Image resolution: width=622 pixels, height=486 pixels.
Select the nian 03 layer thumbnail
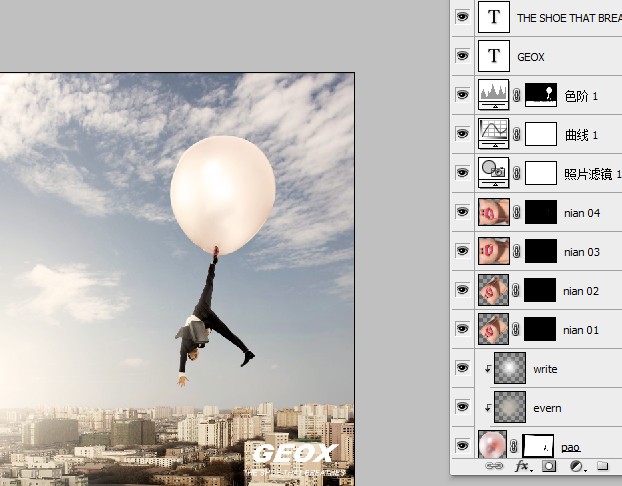point(494,251)
